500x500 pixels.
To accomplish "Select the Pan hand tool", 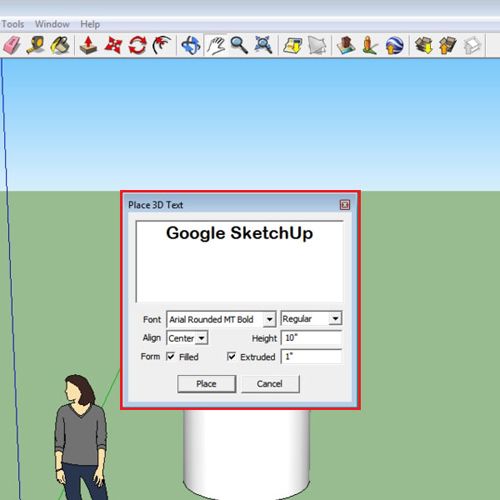I will point(216,45).
